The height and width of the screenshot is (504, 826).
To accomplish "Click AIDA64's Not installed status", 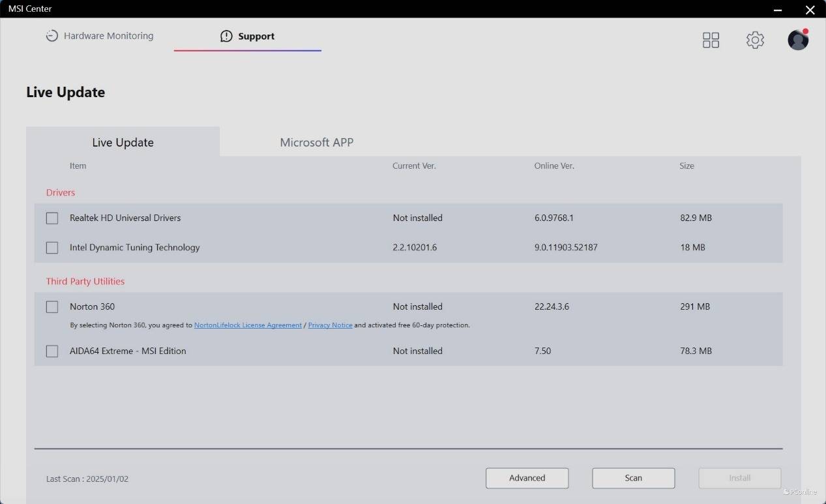I will click(417, 351).
